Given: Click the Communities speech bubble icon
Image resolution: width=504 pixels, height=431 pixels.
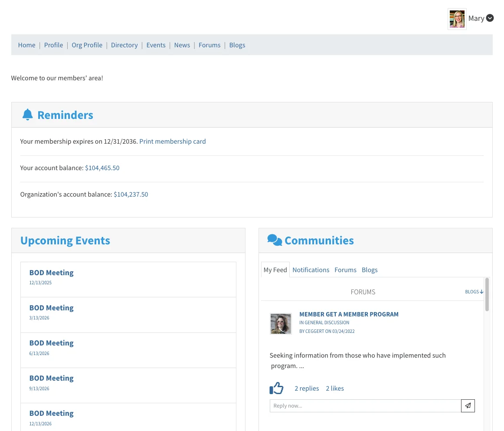Looking at the screenshot, I should click(274, 240).
